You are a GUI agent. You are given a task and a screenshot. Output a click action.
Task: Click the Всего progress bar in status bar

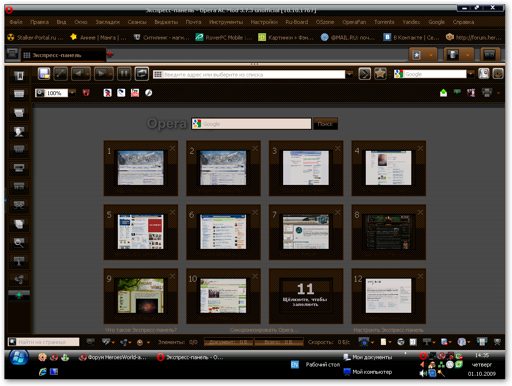click(279, 342)
